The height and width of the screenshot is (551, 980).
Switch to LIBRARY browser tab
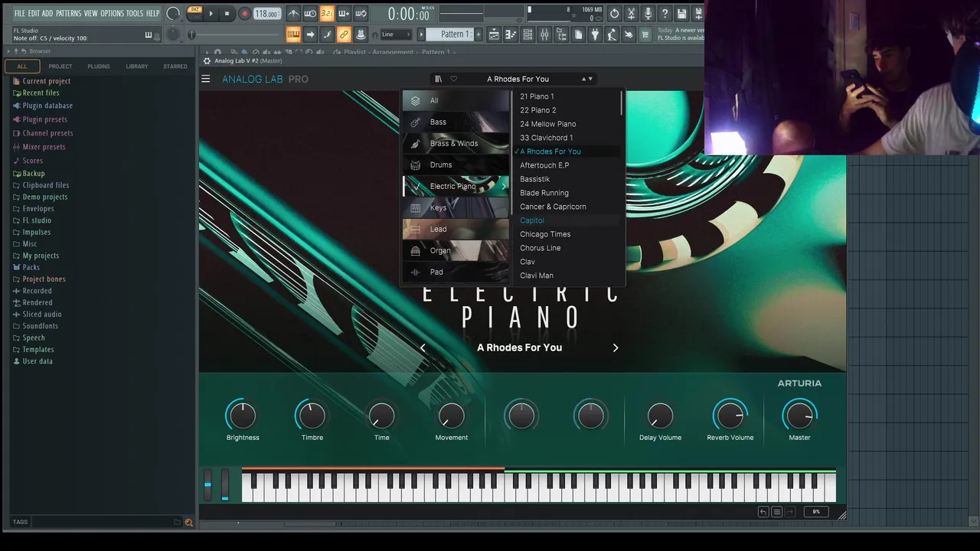coord(137,67)
